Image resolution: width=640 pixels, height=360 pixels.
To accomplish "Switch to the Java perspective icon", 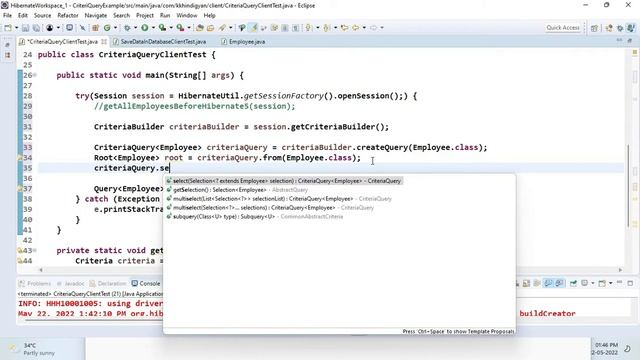I will tap(631, 28).
